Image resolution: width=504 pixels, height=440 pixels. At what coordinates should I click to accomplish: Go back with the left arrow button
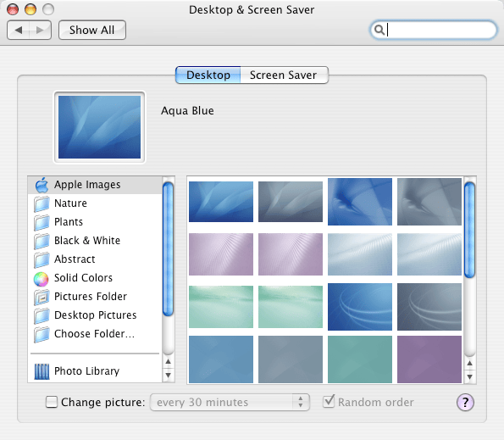[x=19, y=31]
